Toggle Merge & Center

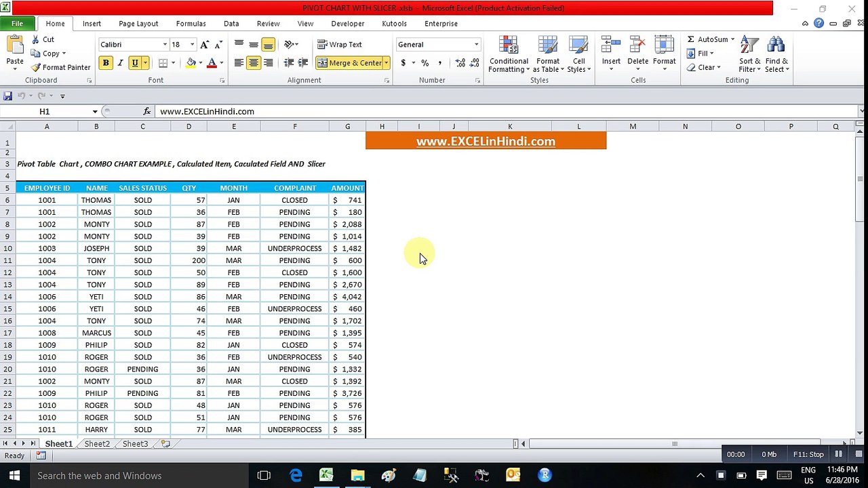[349, 63]
